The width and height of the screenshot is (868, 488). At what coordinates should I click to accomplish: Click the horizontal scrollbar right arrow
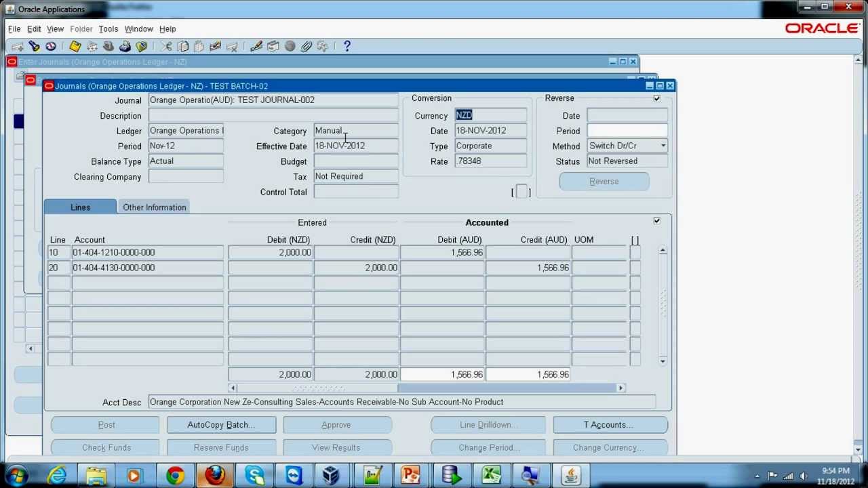(x=620, y=388)
